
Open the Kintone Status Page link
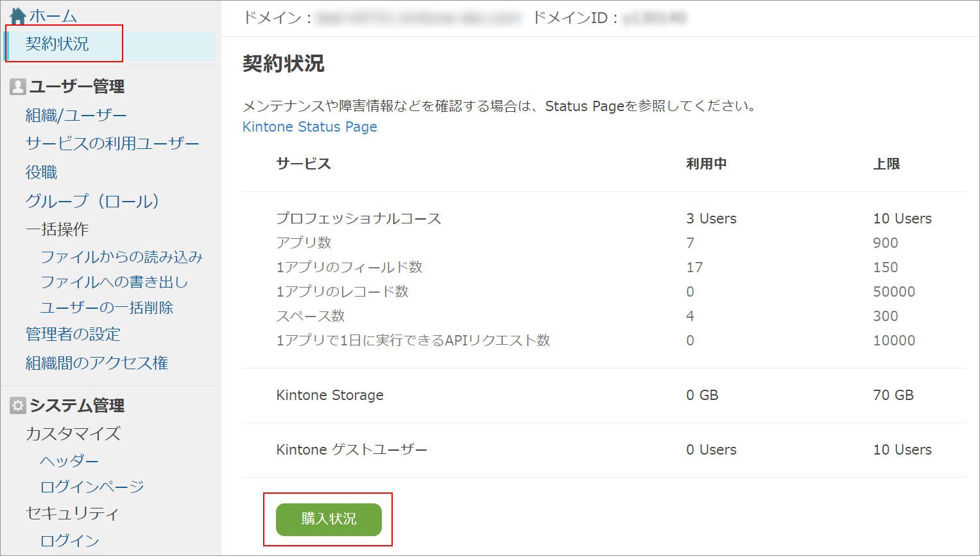click(310, 126)
